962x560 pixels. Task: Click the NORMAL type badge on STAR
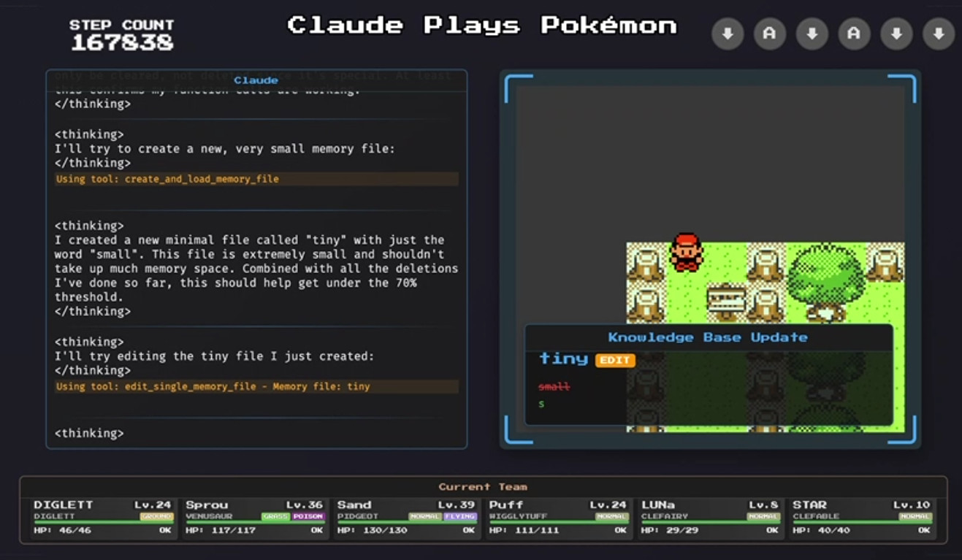(916, 516)
